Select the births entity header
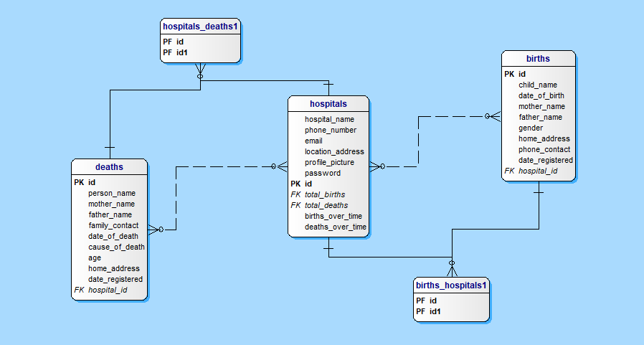Screen dimensions: 644x345 click(x=538, y=58)
